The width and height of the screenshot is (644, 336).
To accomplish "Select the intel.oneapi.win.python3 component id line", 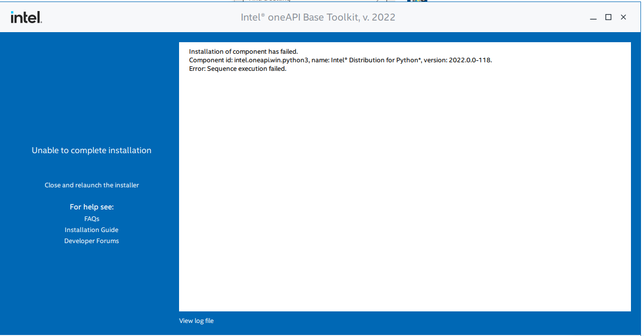I will pos(340,60).
